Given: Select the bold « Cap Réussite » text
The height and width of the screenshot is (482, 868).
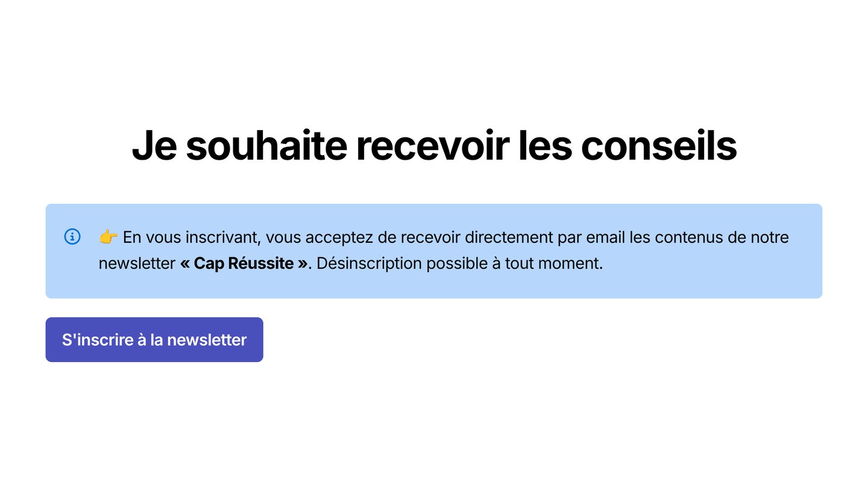Looking at the screenshot, I should point(244,264).
